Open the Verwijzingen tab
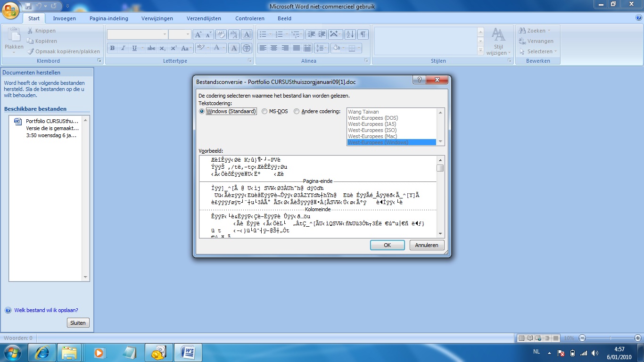This screenshot has height=362, width=644. [x=157, y=18]
